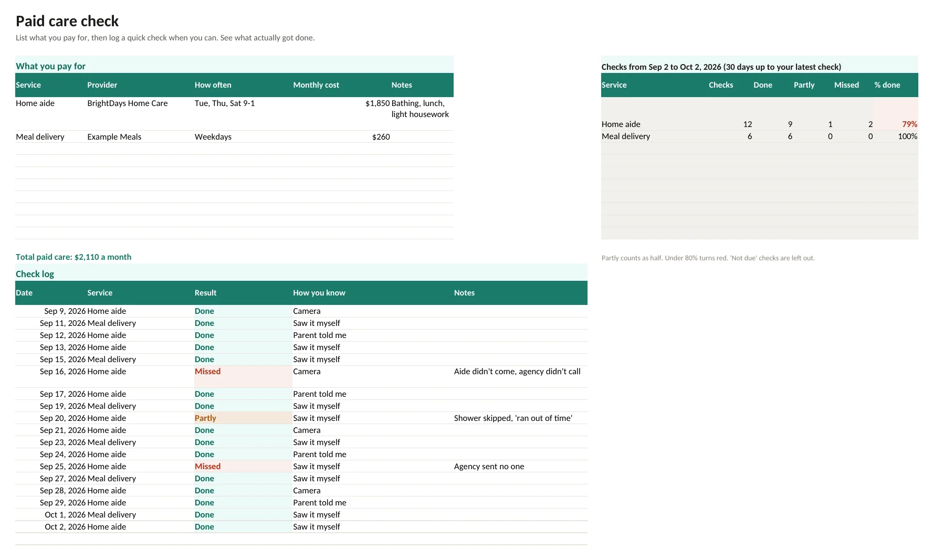This screenshot has height=560, width=933.
Task: Click the Monthly cost column header
Action: click(316, 85)
